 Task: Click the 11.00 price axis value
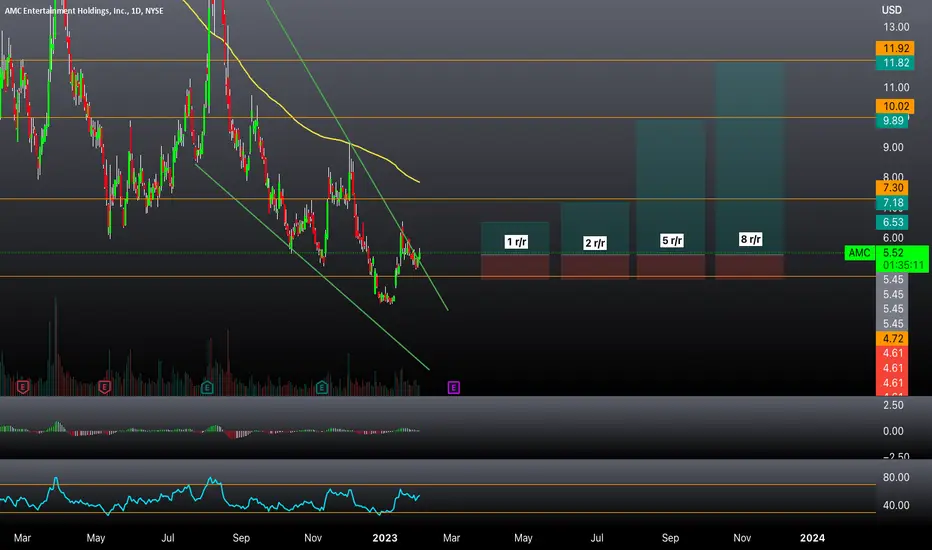point(896,87)
